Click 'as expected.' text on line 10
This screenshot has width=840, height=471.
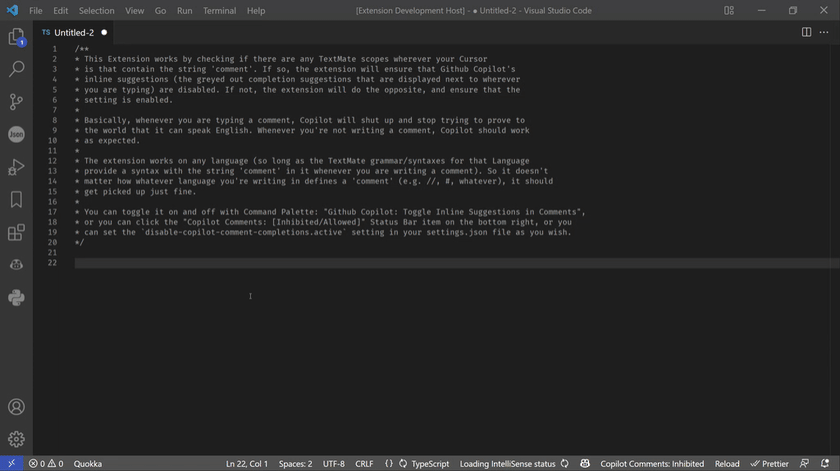[x=111, y=141]
